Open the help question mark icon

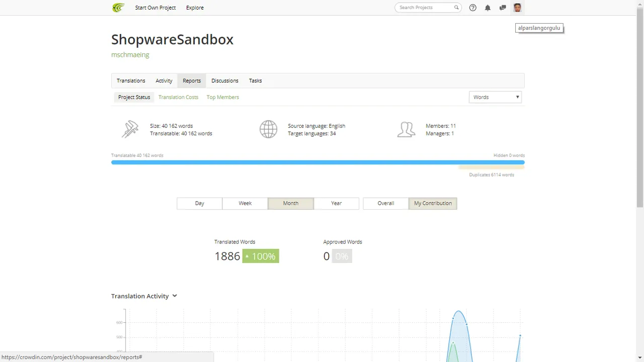[x=473, y=8]
